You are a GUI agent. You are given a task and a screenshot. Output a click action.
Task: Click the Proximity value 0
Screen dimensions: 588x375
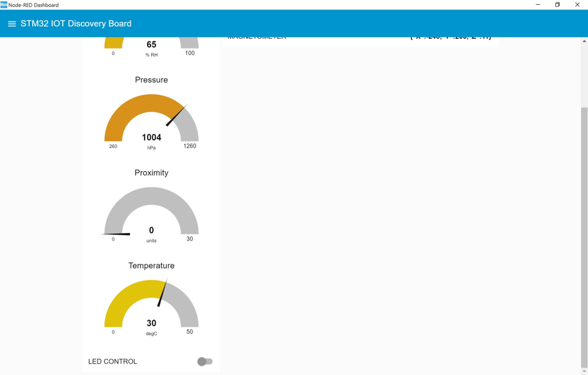[x=152, y=230]
